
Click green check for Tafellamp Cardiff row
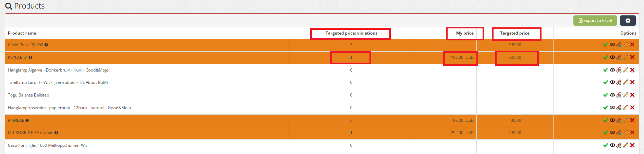click(x=605, y=82)
